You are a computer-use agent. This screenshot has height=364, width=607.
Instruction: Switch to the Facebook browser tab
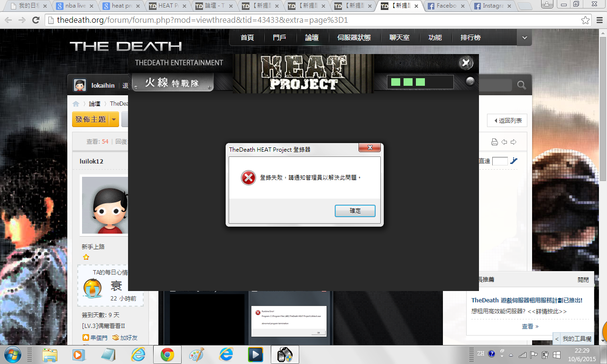[x=446, y=6]
